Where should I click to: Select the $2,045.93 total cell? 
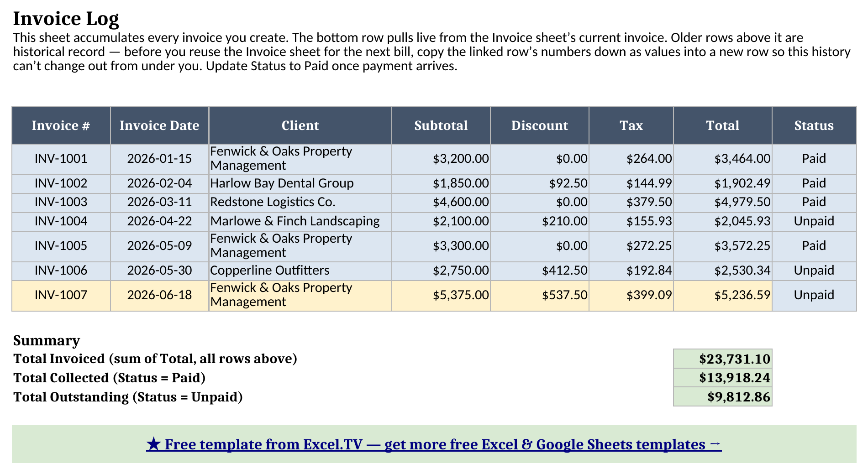[x=723, y=221]
